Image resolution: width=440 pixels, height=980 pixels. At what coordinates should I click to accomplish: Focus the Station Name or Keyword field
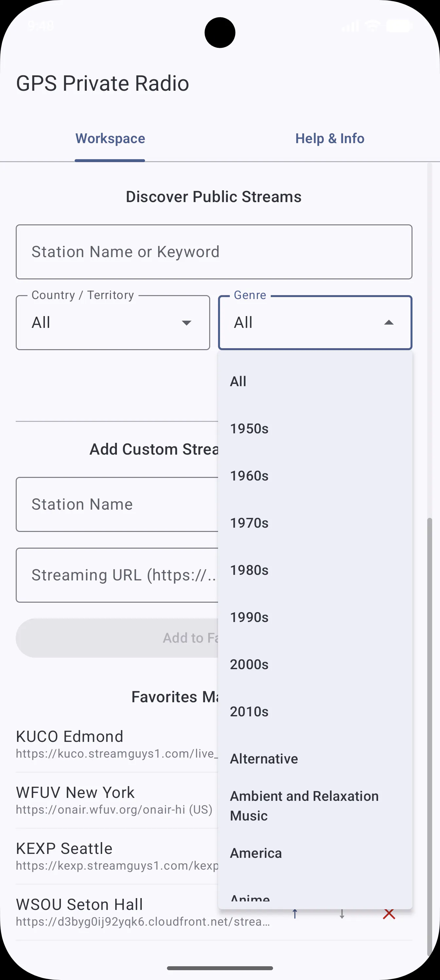[x=214, y=252]
